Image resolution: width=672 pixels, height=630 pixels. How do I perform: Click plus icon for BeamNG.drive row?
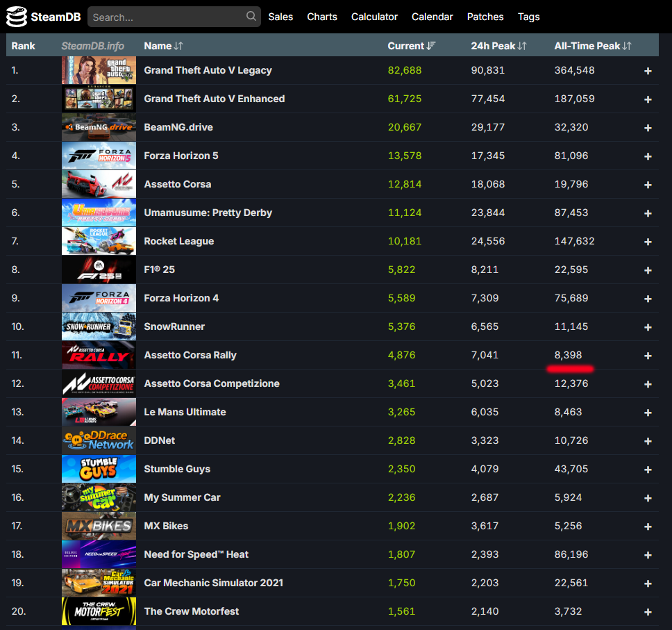click(x=648, y=128)
